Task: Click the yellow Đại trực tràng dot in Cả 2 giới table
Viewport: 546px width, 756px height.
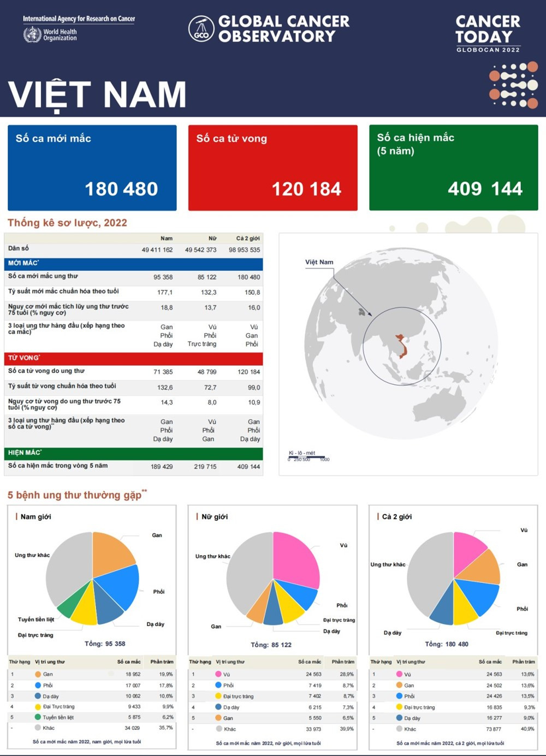Action: (399, 707)
